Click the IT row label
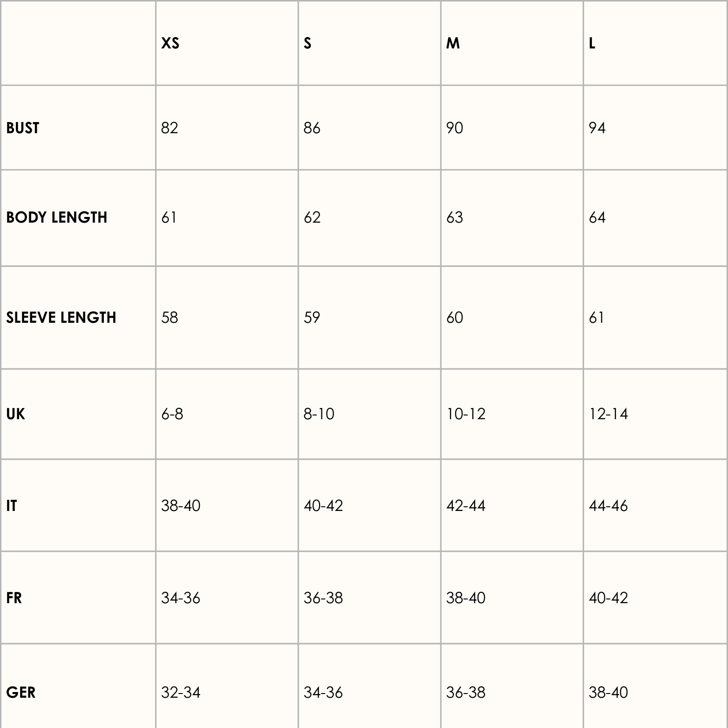The height and width of the screenshot is (728, 728). (12, 506)
